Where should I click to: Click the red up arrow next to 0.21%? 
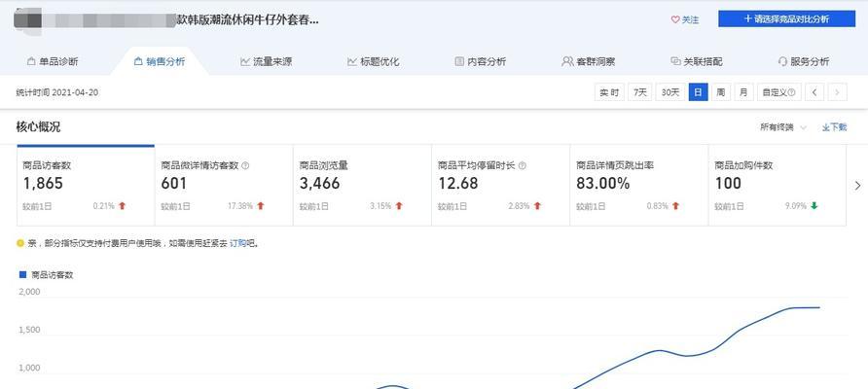coord(123,206)
